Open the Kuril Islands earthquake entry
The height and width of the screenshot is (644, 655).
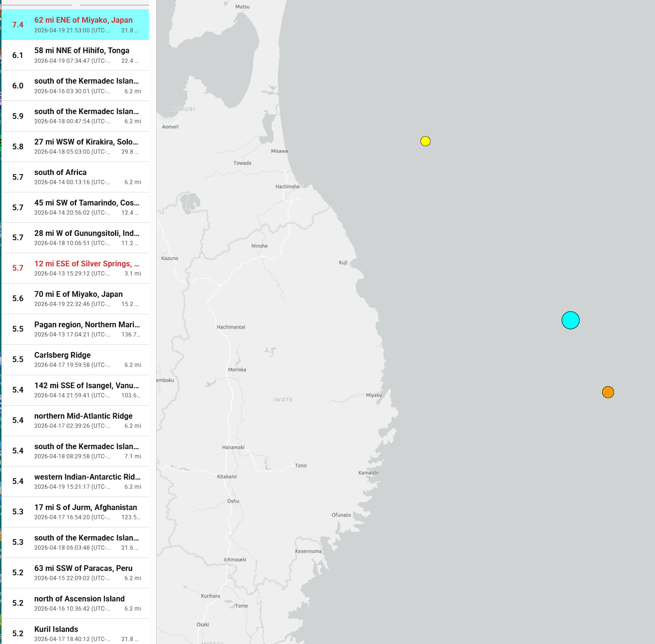tap(56, 629)
